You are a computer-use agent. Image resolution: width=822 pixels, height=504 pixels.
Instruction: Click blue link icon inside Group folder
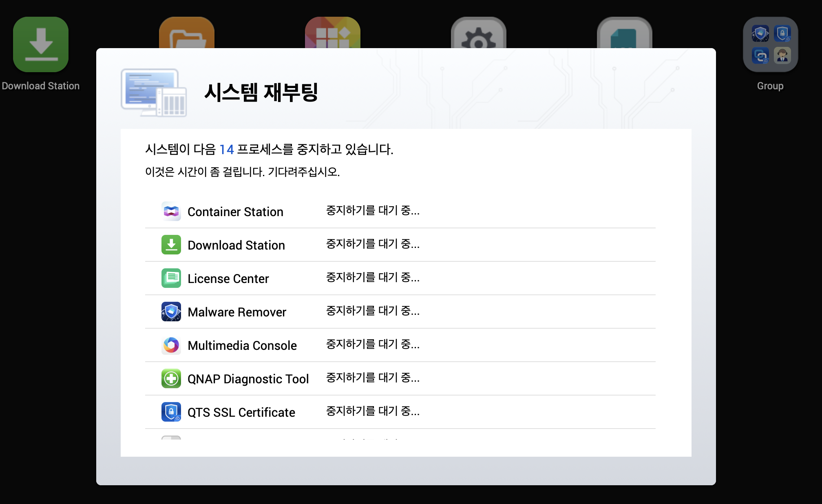(x=760, y=55)
